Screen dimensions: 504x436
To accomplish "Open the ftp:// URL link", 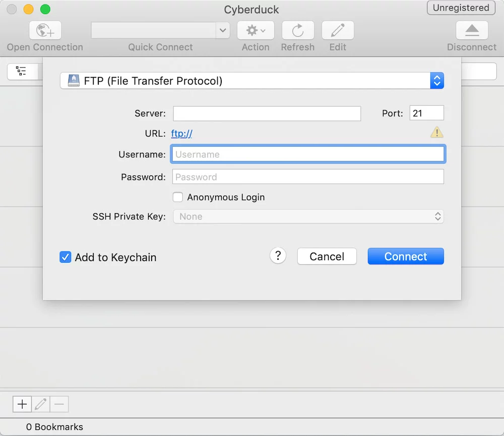I will 181,134.
